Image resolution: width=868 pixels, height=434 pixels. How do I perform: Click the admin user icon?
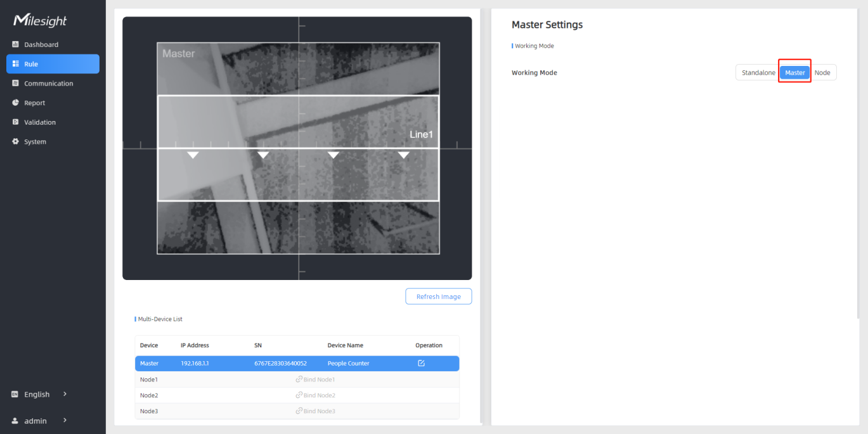coord(15,421)
